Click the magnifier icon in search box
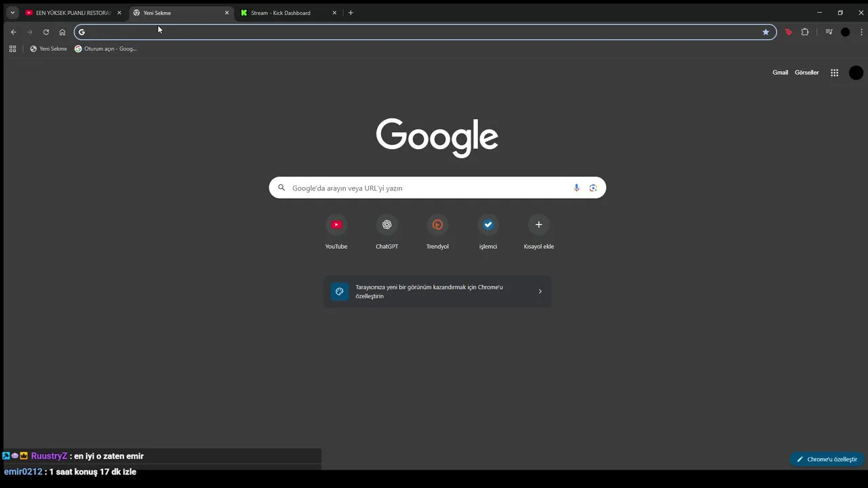This screenshot has width=868, height=488. coord(281,188)
